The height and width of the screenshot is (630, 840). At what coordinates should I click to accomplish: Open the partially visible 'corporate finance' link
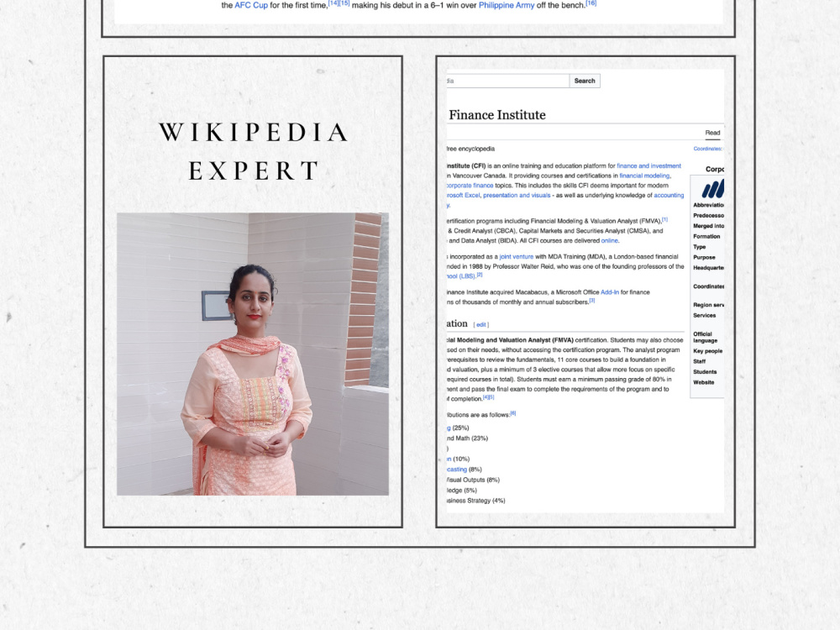pyautogui.click(x=470, y=186)
